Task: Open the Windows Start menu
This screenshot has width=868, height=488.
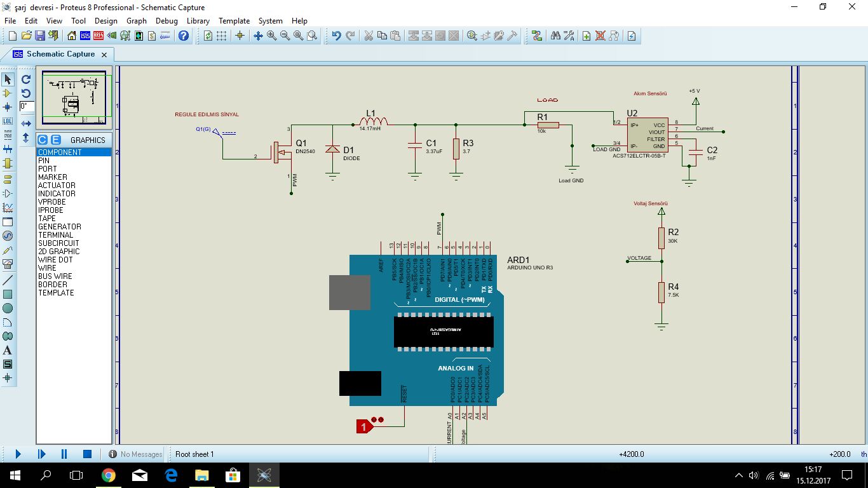Action: pyautogui.click(x=15, y=475)
